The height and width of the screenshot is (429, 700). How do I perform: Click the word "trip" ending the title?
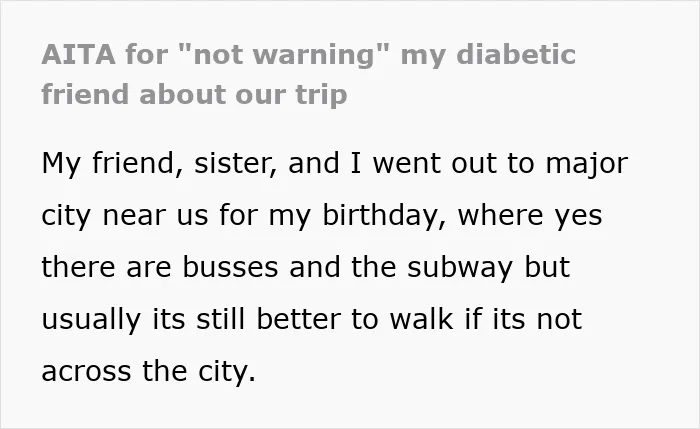(321, 95)
